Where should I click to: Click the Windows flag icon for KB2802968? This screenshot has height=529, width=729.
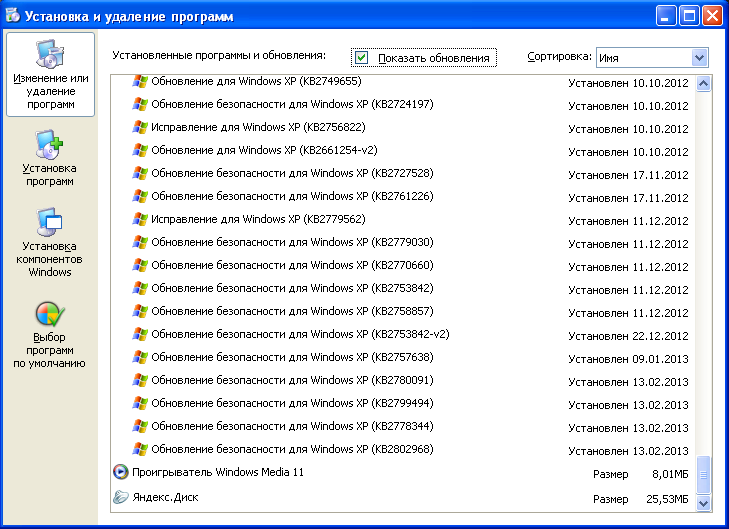pos(140,449)
